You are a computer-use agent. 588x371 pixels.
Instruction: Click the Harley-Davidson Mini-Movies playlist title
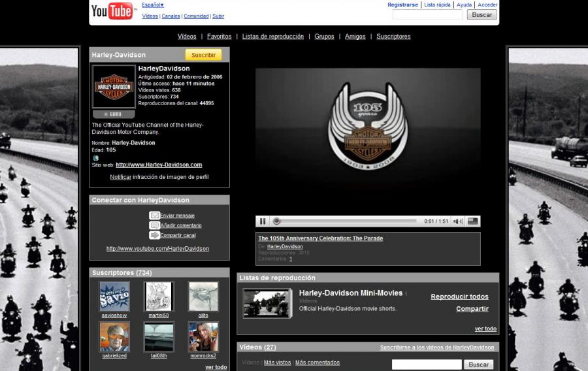click(351, 293)
